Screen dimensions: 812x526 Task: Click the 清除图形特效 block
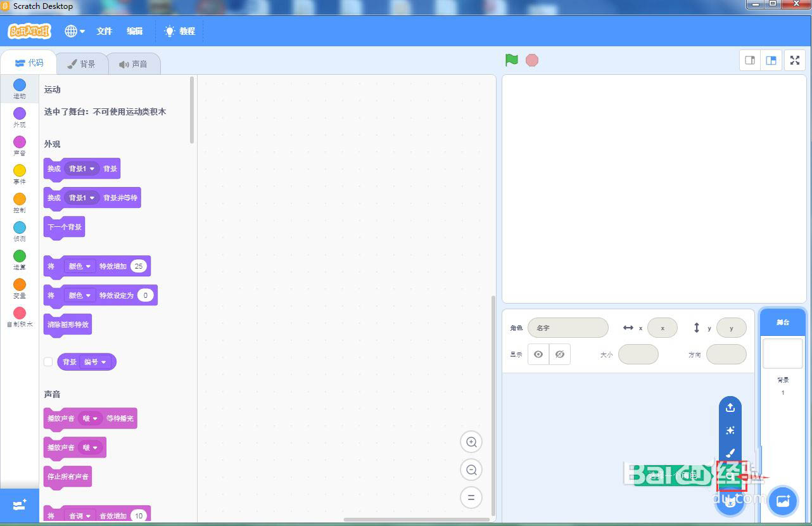[x=68, y=324]
